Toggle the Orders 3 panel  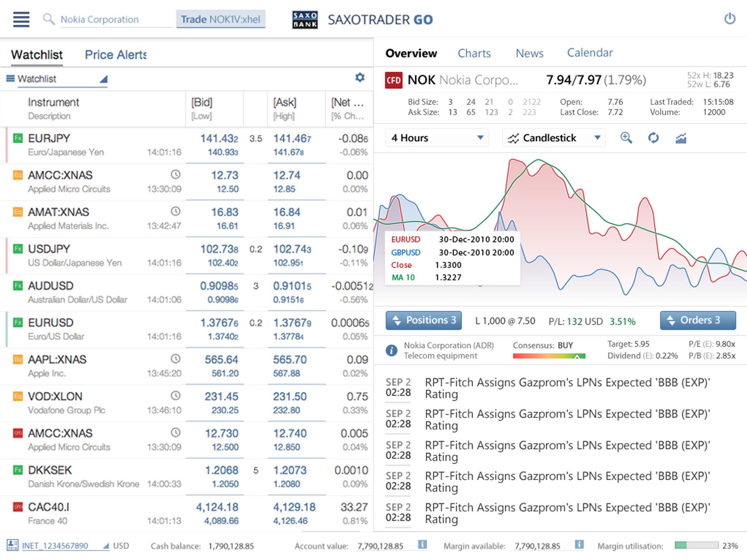click(698, 320)
